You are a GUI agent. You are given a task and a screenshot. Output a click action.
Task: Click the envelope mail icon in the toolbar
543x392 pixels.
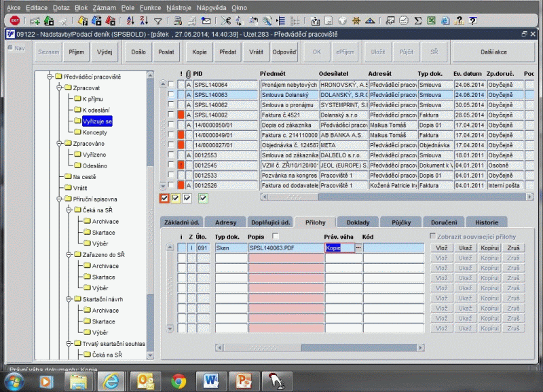tap(206, 21)
